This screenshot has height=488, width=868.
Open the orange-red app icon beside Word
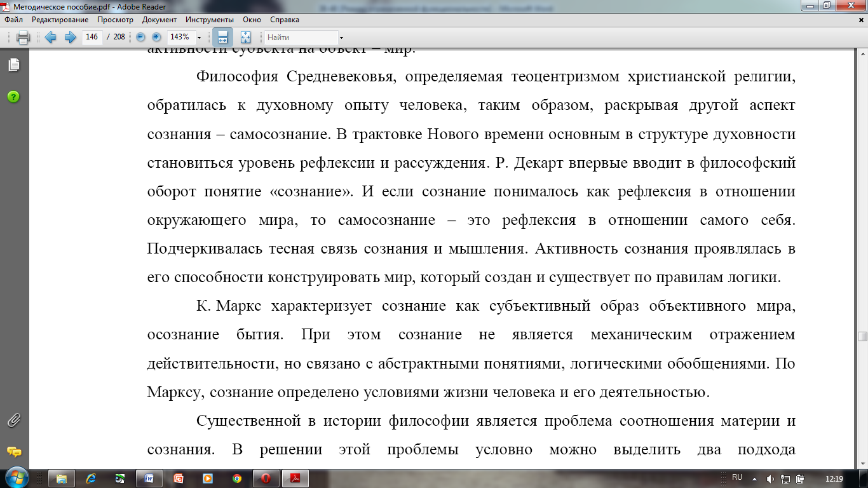coord(179,478)
